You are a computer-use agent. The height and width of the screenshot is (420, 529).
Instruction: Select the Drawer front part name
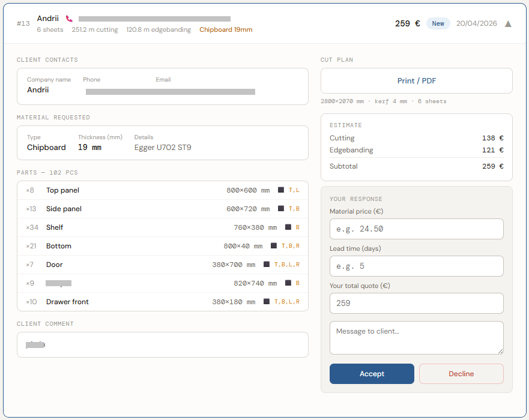67,302
